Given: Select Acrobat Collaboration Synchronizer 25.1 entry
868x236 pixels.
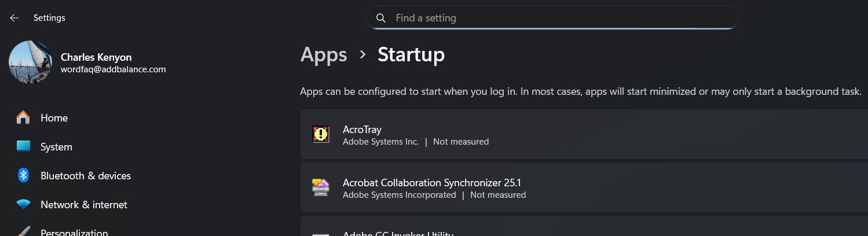Looking at the screenshot, I should click(584, 187).
